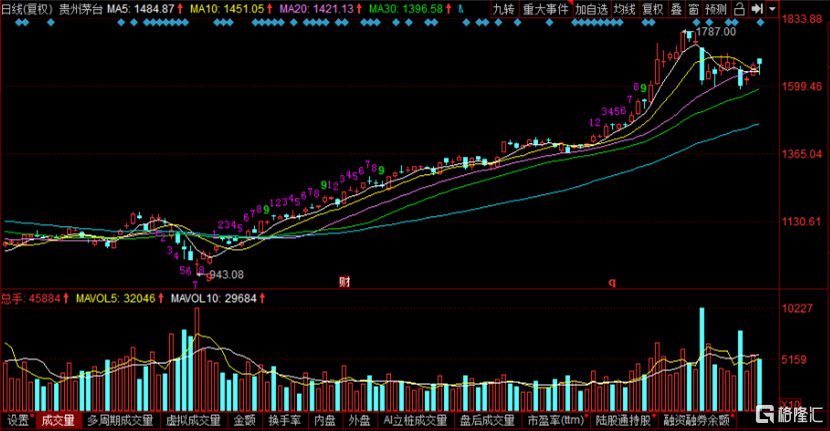
Task: Click the X10 volume scale label
Action: (x=792, y=404)
